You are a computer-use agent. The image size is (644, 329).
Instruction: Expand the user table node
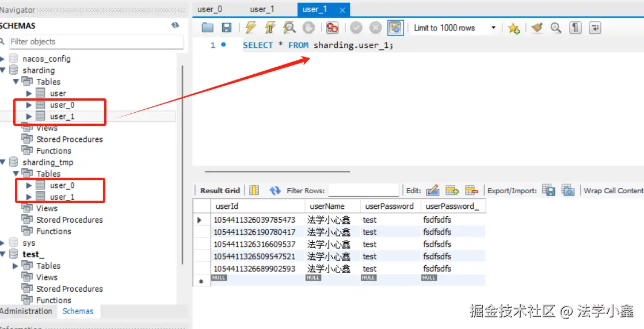click(29, 93)
